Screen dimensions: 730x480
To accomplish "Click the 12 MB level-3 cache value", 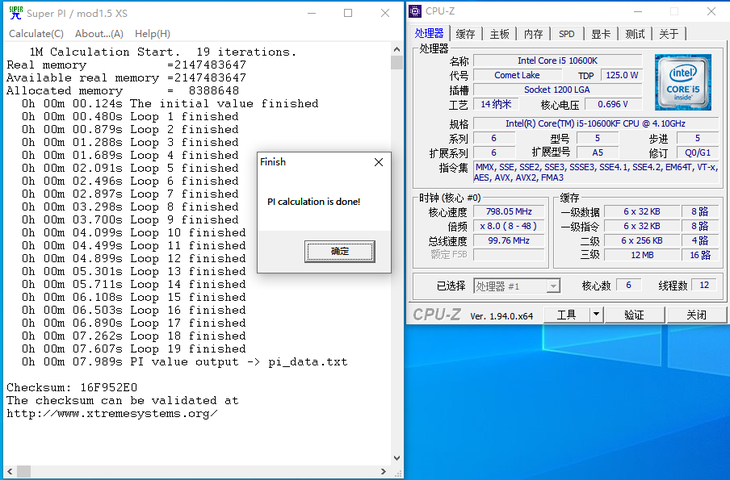I will click(642, 255).
